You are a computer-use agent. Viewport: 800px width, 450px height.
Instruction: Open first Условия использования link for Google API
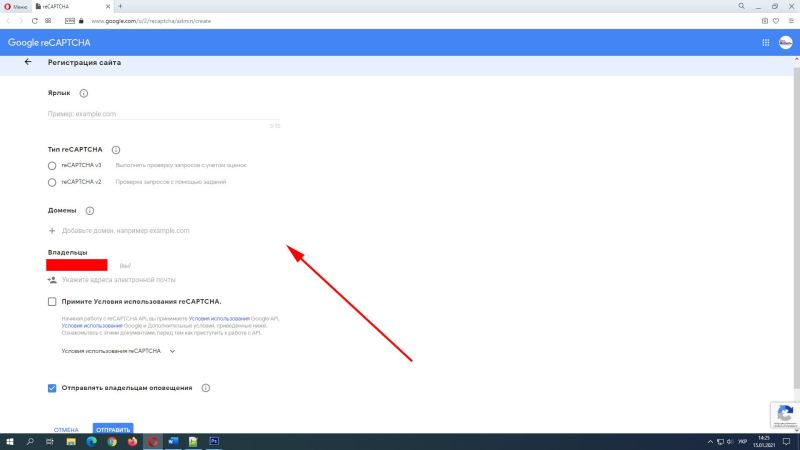219,318
